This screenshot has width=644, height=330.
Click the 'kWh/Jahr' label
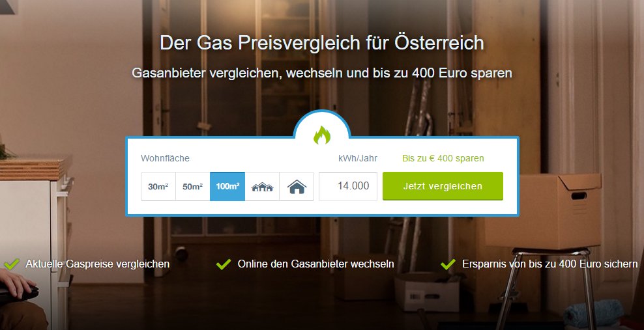tap(358, 158)
